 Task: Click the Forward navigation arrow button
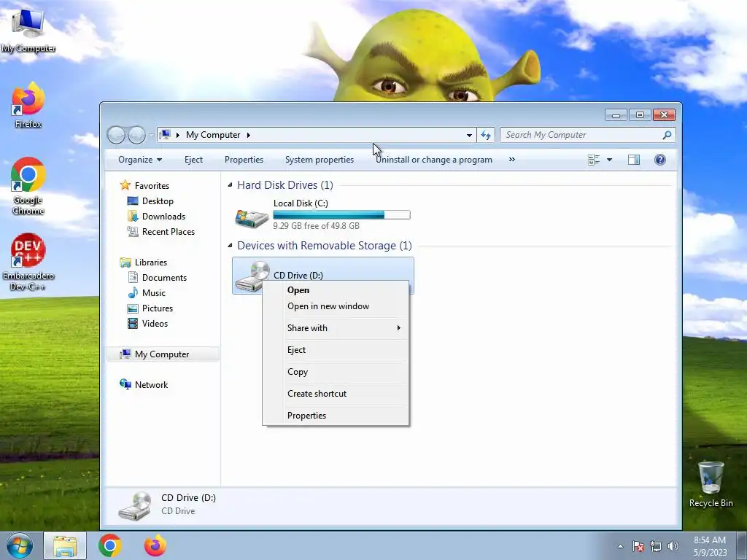point(136,135)
